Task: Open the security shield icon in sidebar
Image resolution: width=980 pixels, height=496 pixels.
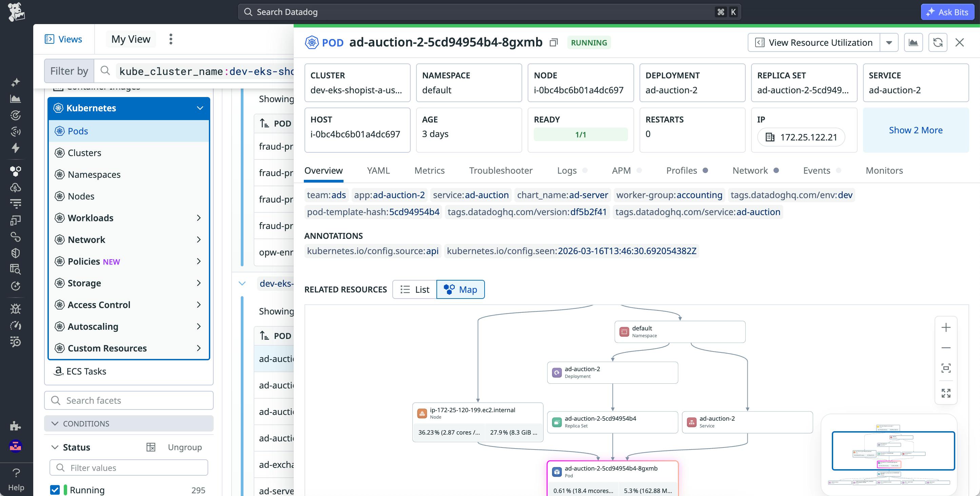Action: 15,252
